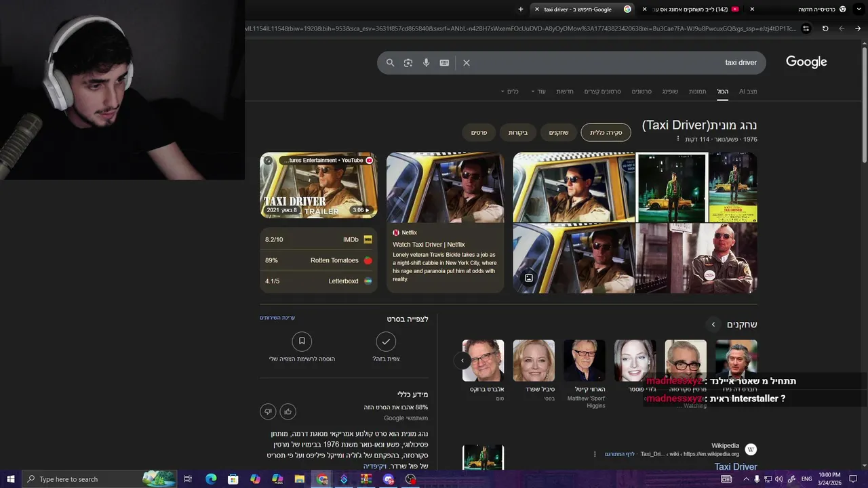This screenshot has width=868, height=488.
Task: Open a new browser tab with plus icon
Action: (521, 9)
